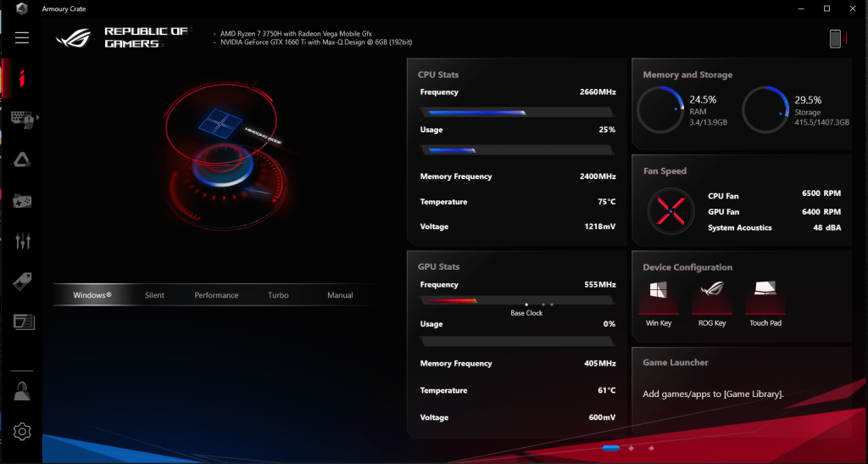Click the spinning fan icon
This screenshot has width=868, height=464.
(x=670, y=211)
